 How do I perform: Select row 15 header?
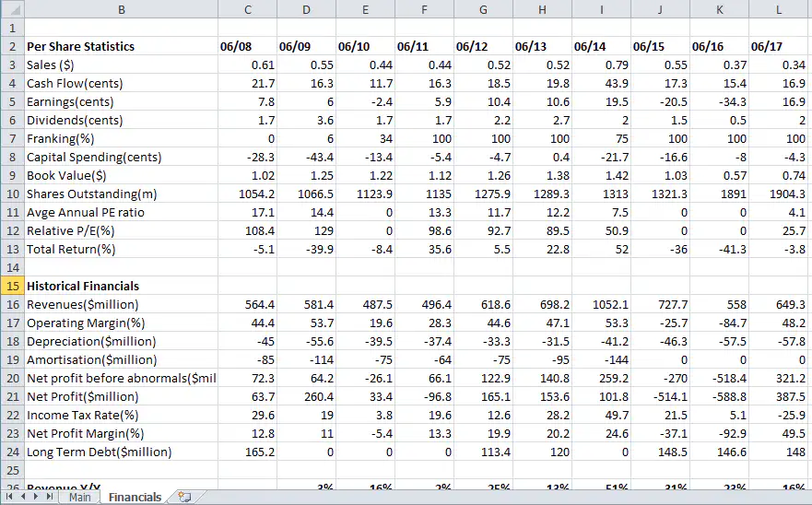[x=11, y=286]
